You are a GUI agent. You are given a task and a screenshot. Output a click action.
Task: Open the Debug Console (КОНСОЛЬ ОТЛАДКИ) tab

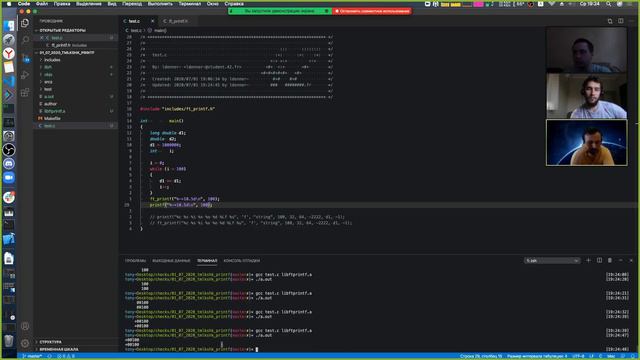click(242, 260)
